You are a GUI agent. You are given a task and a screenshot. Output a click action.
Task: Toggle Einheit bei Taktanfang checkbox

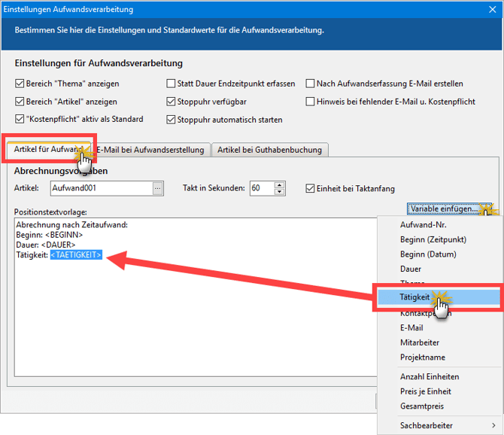[x=311, y=188]
